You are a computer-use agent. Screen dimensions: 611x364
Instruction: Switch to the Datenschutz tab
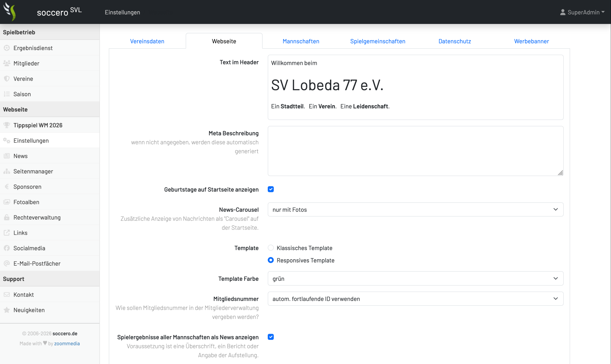[454, 41]
